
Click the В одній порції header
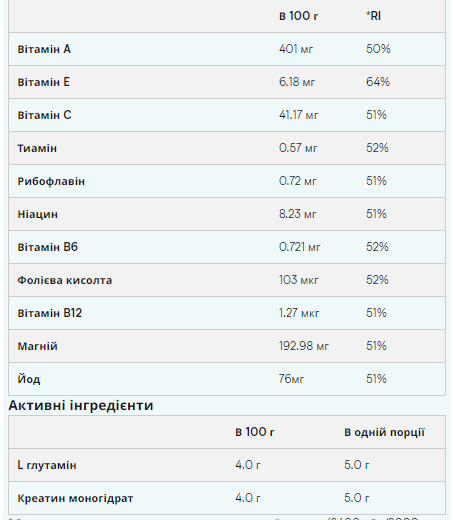coord(384,432)
